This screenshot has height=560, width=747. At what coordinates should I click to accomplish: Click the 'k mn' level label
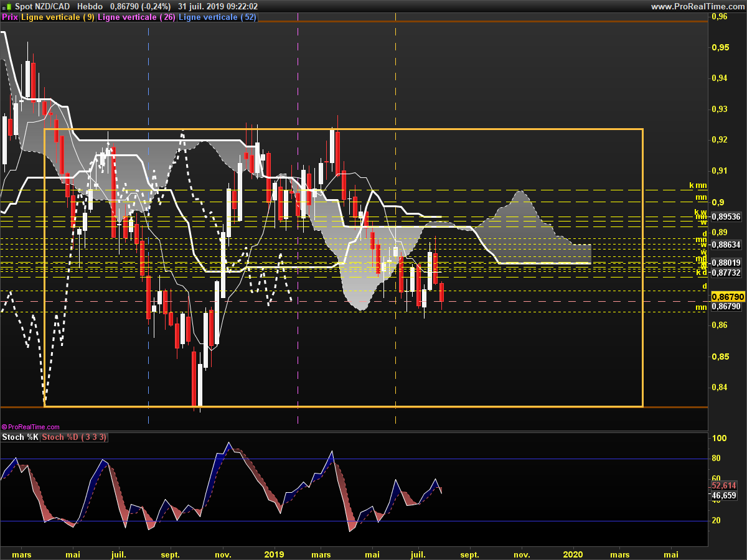click(x=698, y=185)
